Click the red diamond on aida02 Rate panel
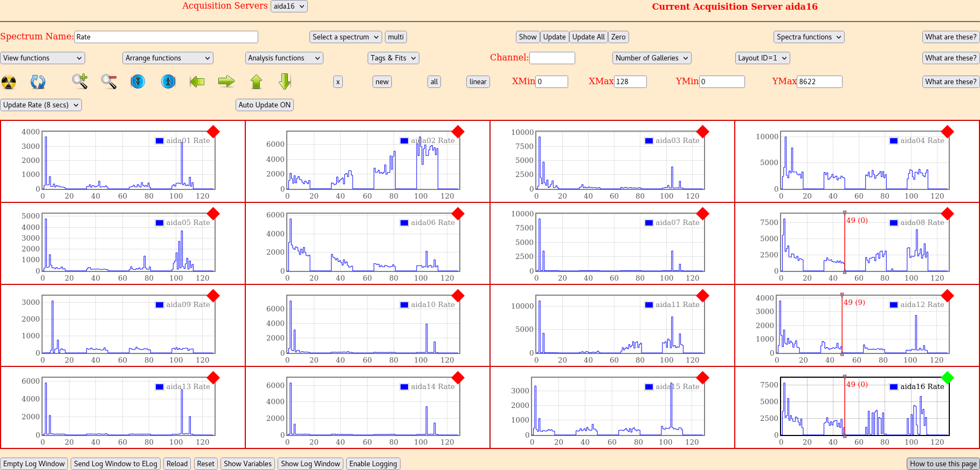 coord(458,132)
